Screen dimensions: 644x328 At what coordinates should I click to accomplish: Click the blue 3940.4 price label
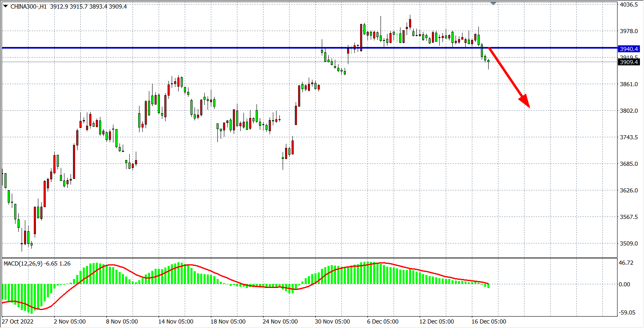(629, 49)
